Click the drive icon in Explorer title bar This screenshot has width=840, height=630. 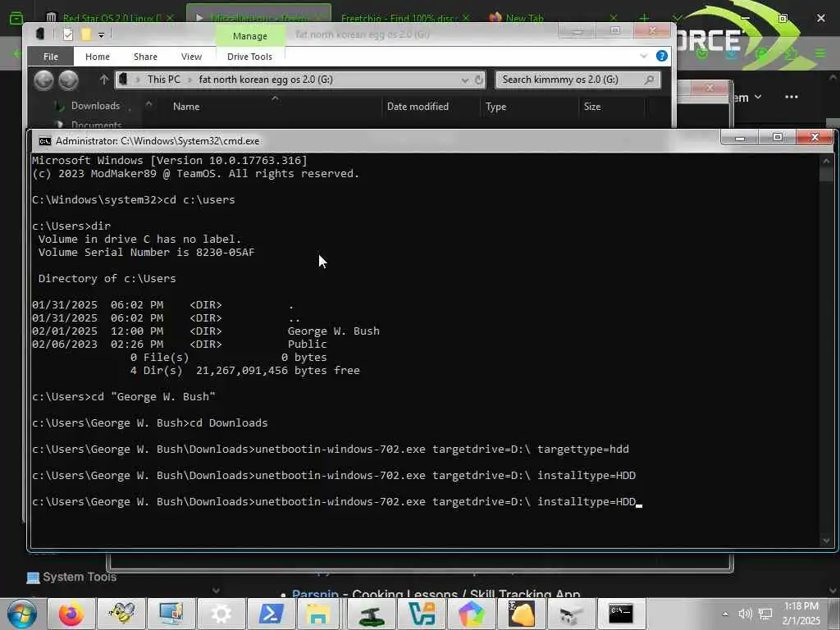pyautogui.click(x=40, y=34)
